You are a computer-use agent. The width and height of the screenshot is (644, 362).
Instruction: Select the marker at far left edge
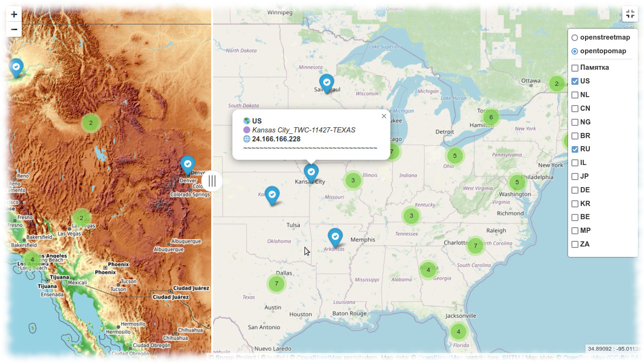point(16,68)
